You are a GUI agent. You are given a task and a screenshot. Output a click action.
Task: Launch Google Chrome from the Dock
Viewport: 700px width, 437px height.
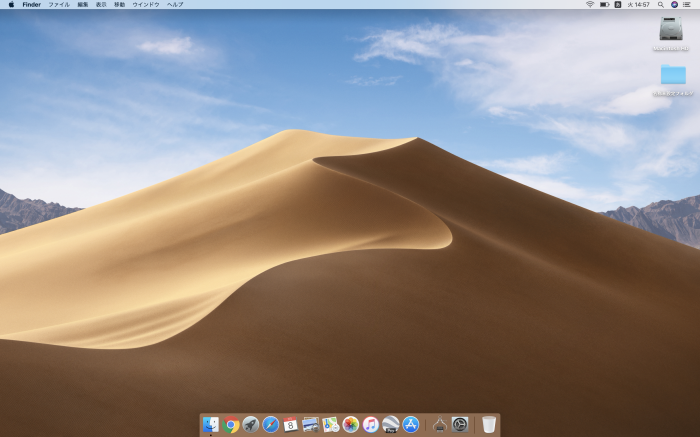pyautogui.click(x=231, y=425)
